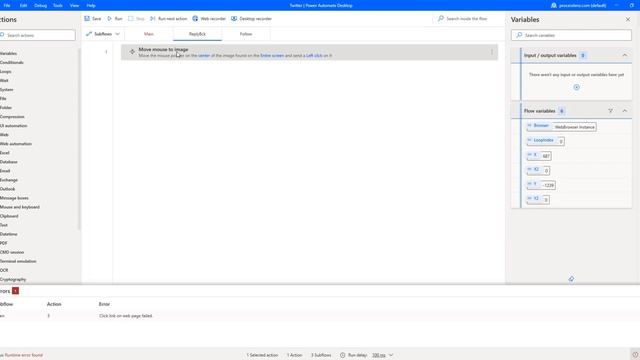Viewport: 640px width, 360px height.
Task: Expand the Datetime action group
Action: tap(9, 234)
